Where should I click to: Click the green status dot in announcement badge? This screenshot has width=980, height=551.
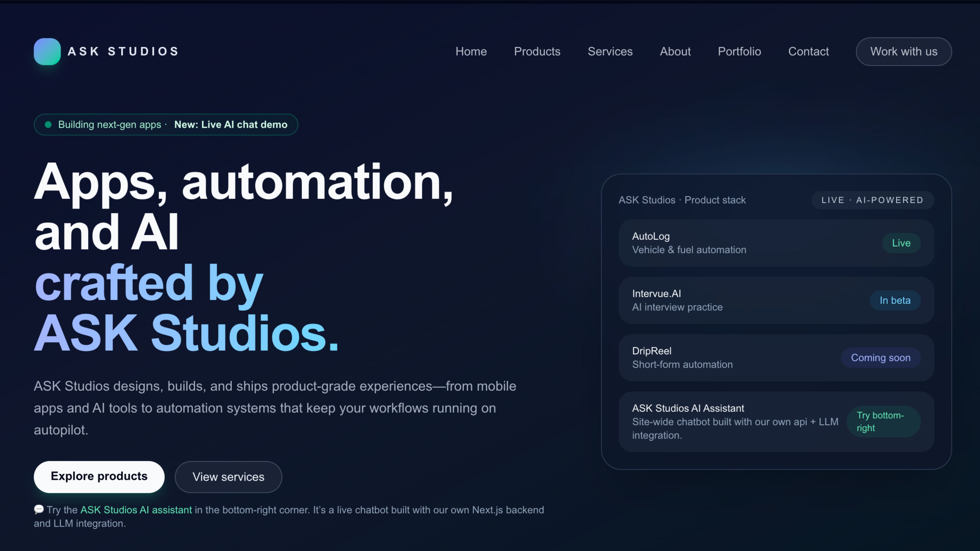[48, 124]
